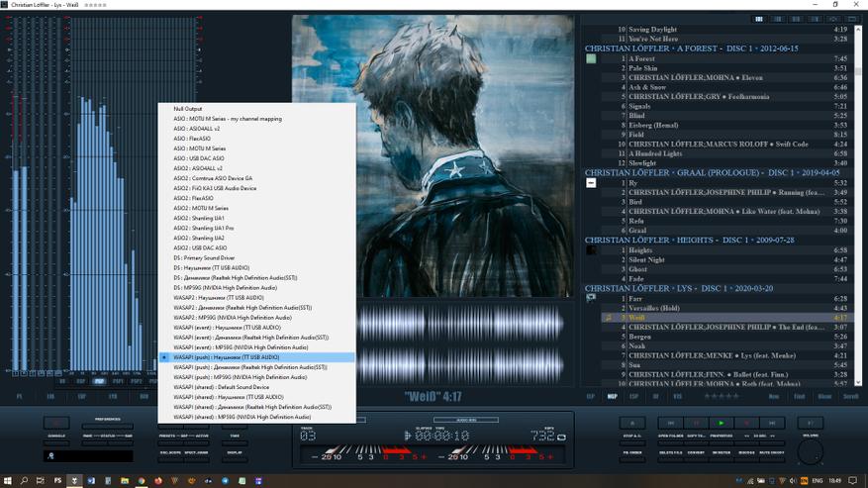Click the Find button below the playlist
868x488 pixels.
(799, 396)
